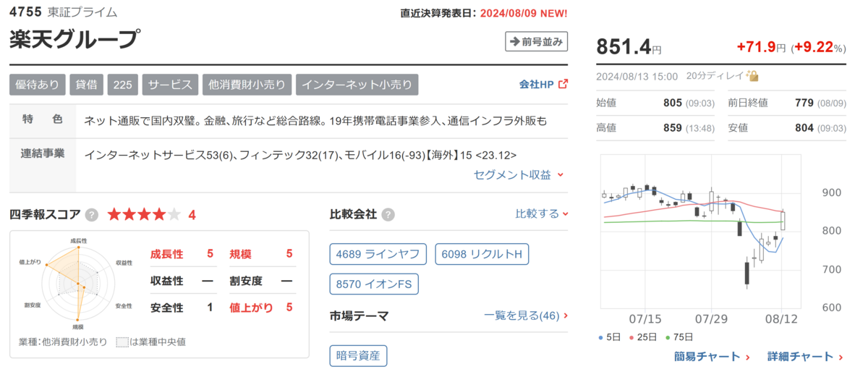Open 一覧を見る(46) market themes list
868x372 pixels.
click(x=526, y=316)
